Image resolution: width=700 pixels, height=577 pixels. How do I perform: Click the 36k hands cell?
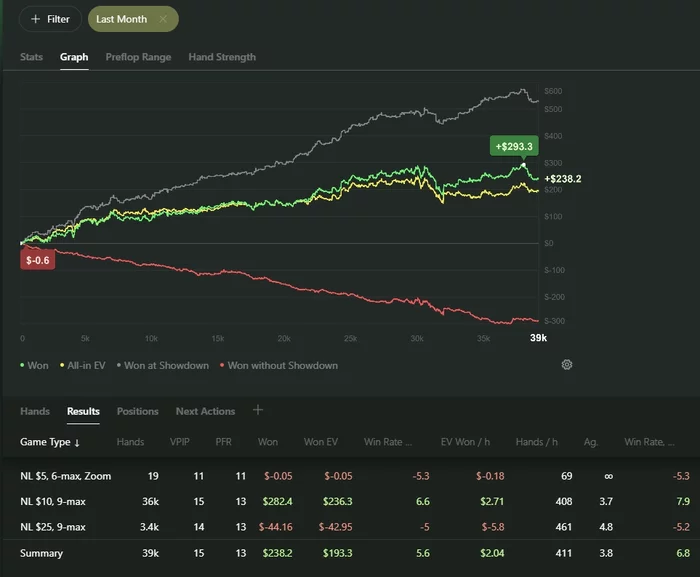[150, 502]
